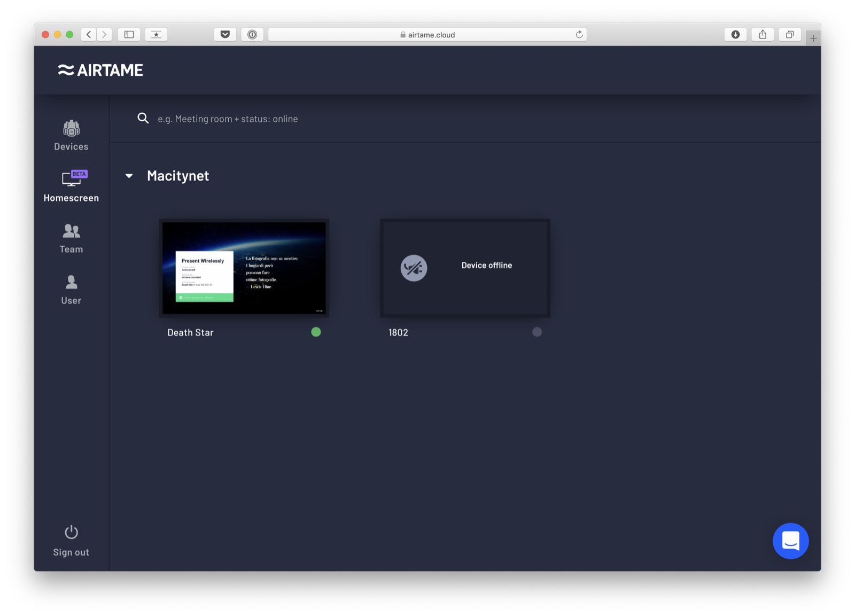Select the Homescreen label in sidebar
The width and height of the screenshot is (855, 616).
(x=71, y=198)
